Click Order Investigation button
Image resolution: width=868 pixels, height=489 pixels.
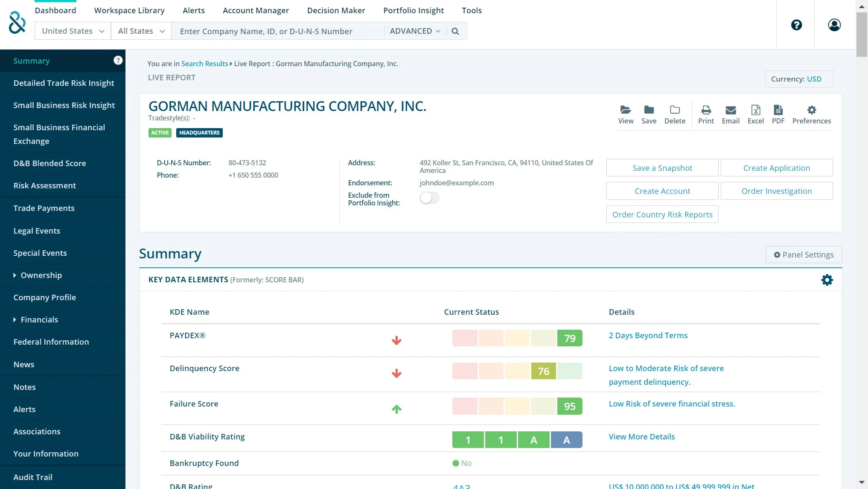[x=777, y=191]
